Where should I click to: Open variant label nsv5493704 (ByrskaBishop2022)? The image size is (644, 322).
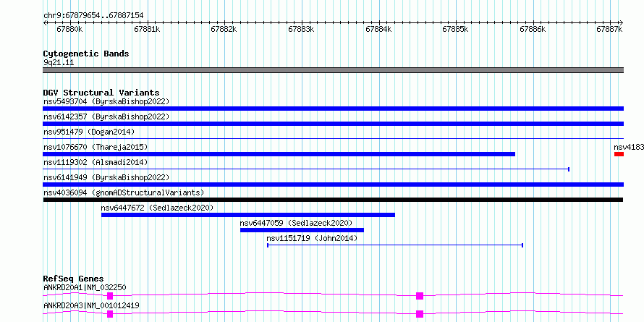(106, 101)
